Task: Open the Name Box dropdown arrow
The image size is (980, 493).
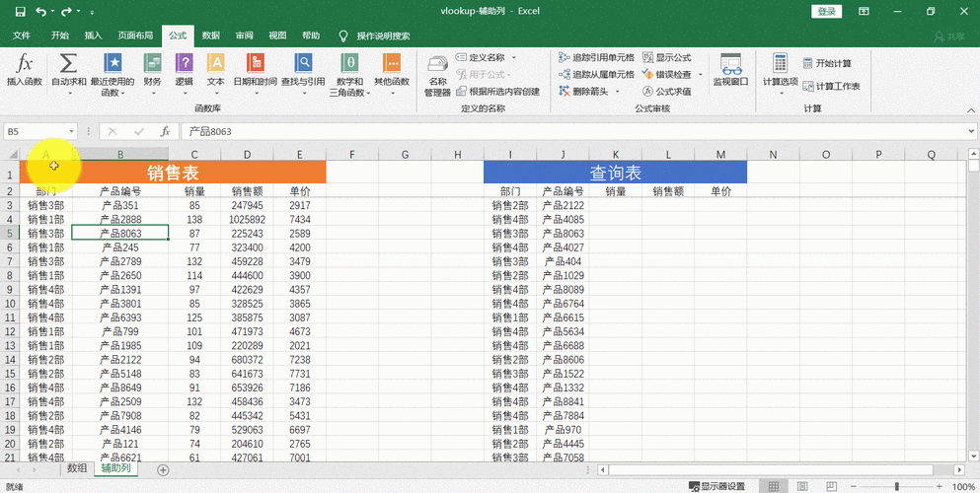Action: (72, 132)
